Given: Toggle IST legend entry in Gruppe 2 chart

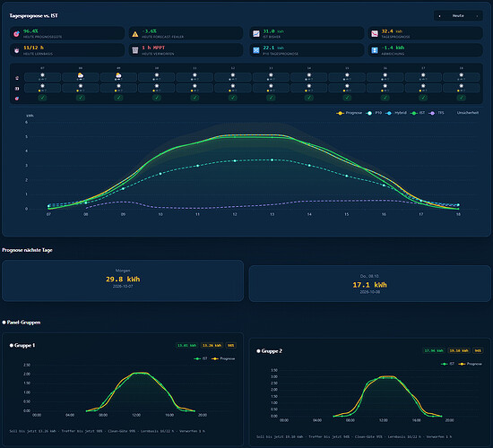Looking at the screenshot, I should (447, 364).
